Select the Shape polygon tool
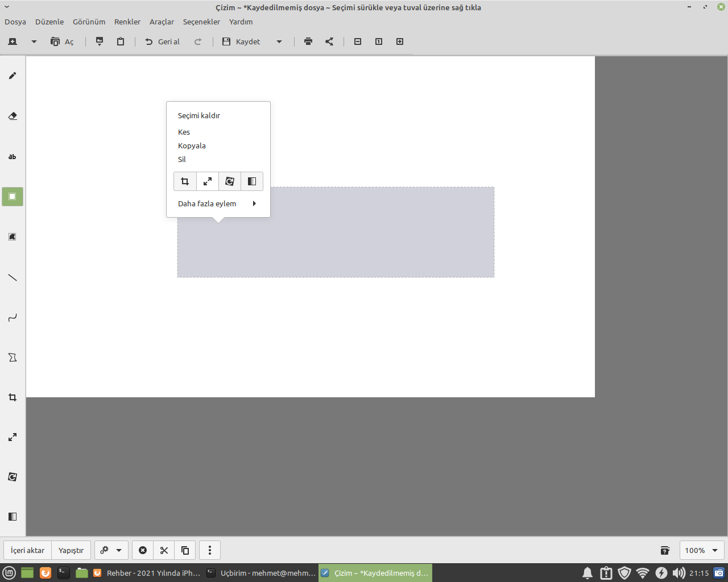 tap(13, 357)
